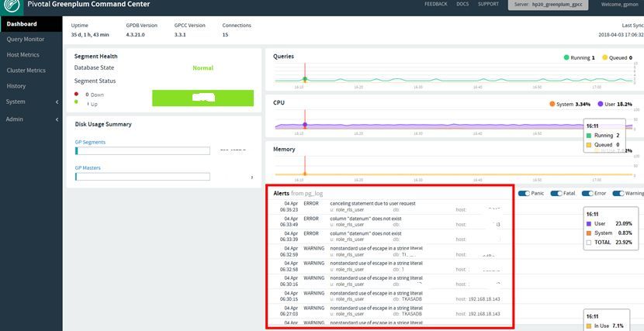
Task: Click the Welcome, gpmon user label
Action: pyautogui.click(x=619, y=5)
